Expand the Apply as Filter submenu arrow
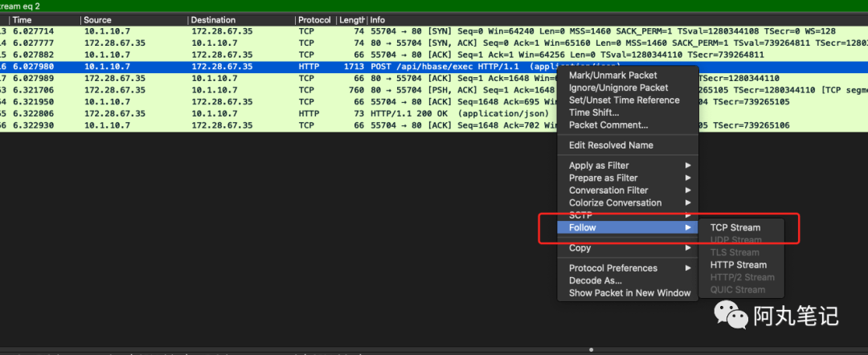Viewport: 868px width, 355px height. pos(688,165)
